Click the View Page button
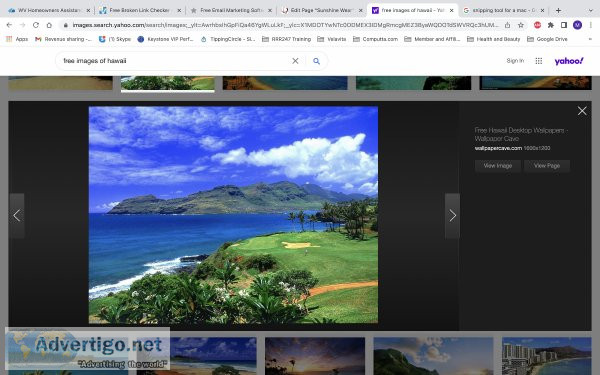The width and height of the screenshot is (600, 375). click(547, 166)
